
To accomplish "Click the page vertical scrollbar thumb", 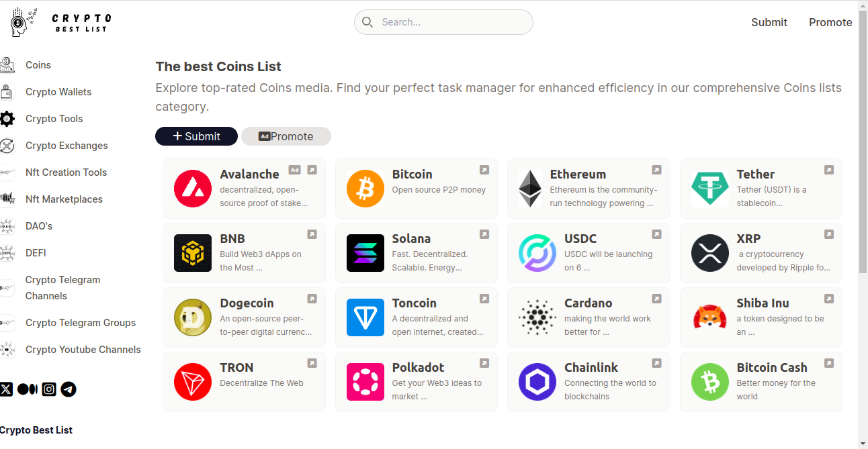I will click(x=863, y=141).
